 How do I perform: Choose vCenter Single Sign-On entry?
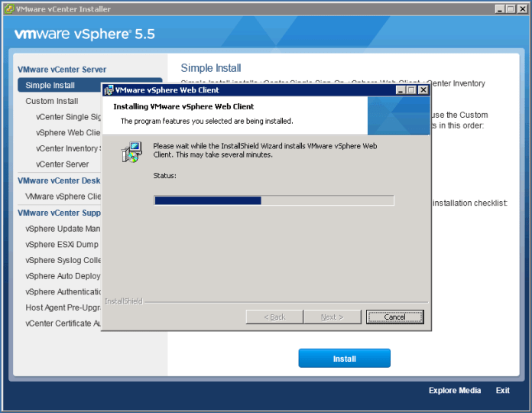click(x=68, y=117)
